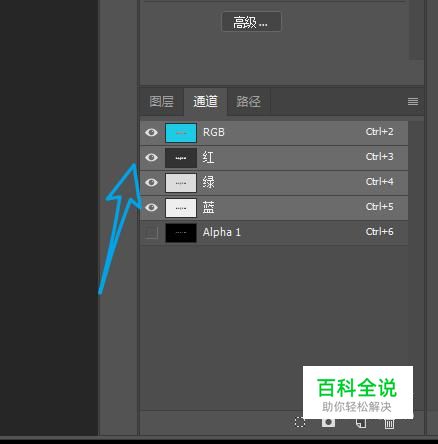Select the Alpha 1 channel name
This screenshot has width=438, height=444.
pos(221,232)
